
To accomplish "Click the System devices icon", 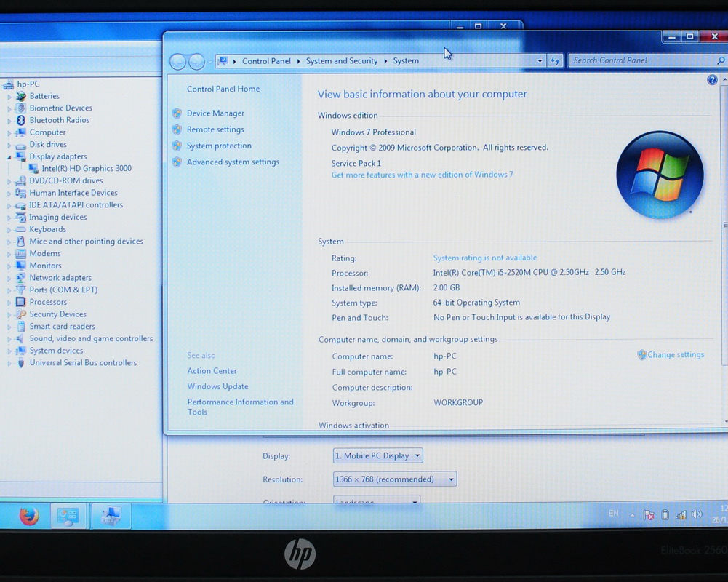I will click(21, 351).
